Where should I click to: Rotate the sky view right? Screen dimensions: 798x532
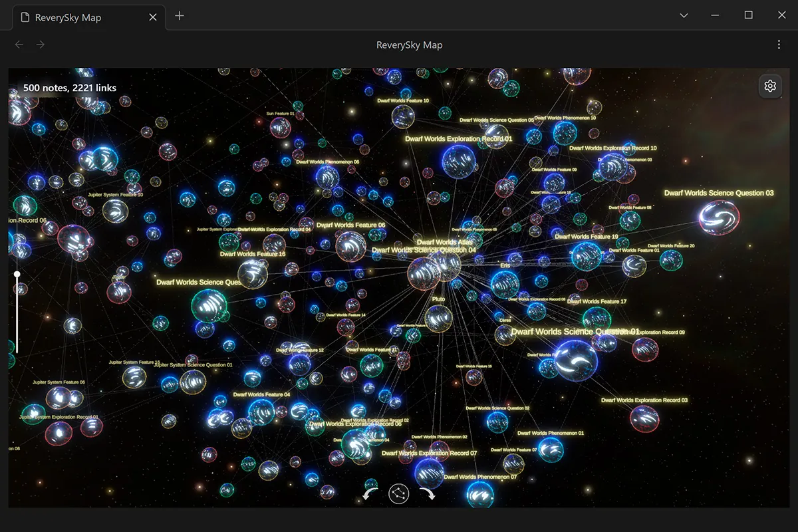pyautogui.click(x=427, y=494)
